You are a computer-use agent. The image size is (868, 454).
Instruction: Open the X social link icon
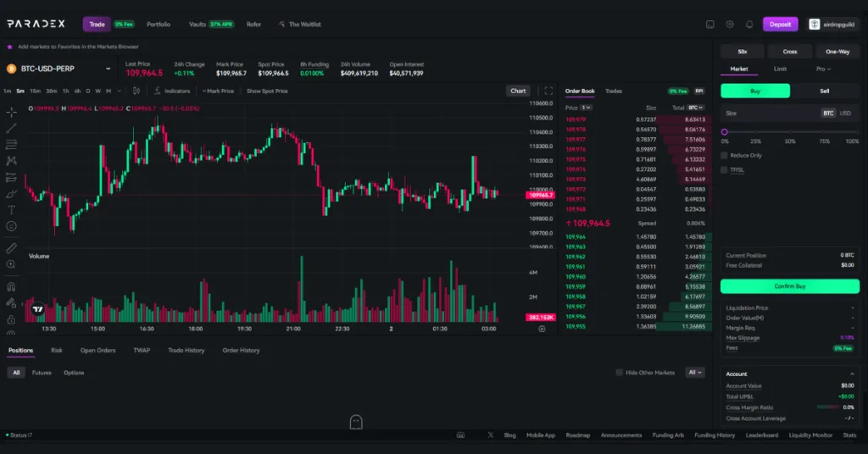click(x=490, y=435)
